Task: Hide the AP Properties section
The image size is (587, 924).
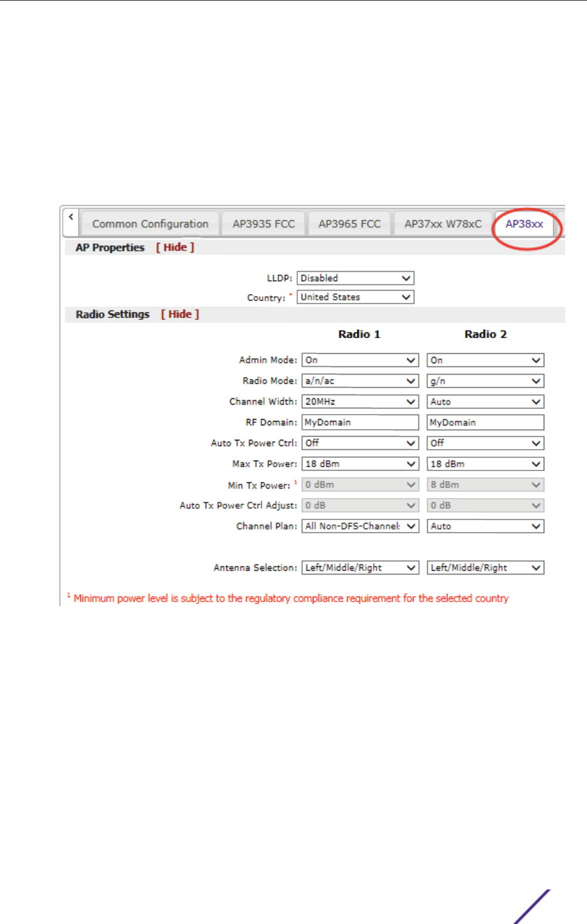Action: coord(175,247)
